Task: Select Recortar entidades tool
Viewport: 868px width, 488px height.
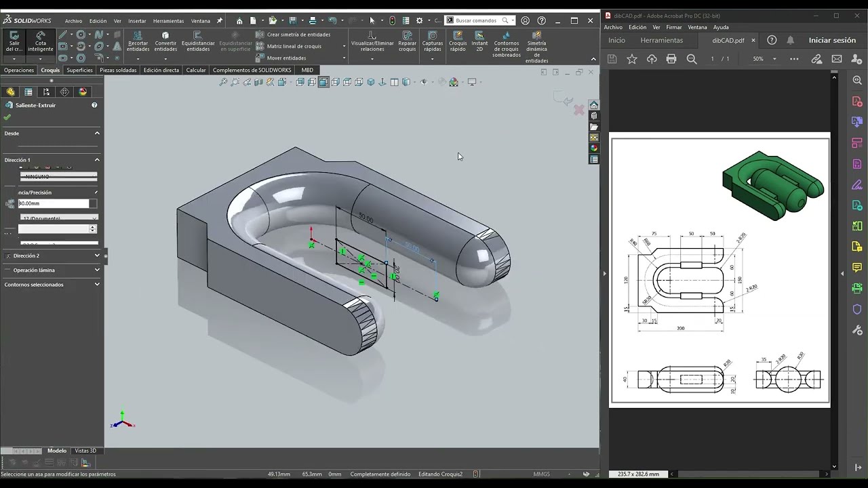Action: 138,42
